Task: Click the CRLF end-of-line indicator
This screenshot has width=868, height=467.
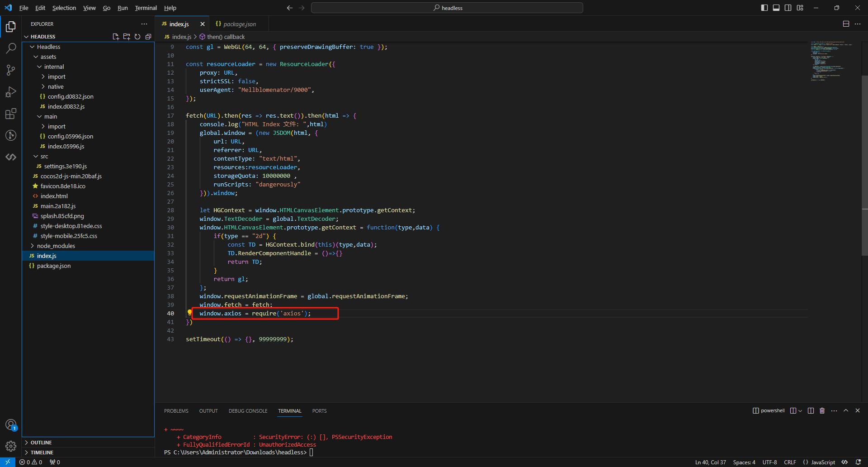Action: [x=790, y=462]
